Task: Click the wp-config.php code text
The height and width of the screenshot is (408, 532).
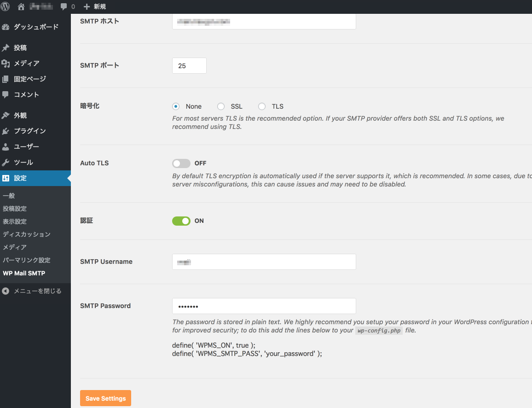Action: coord(379,331)
